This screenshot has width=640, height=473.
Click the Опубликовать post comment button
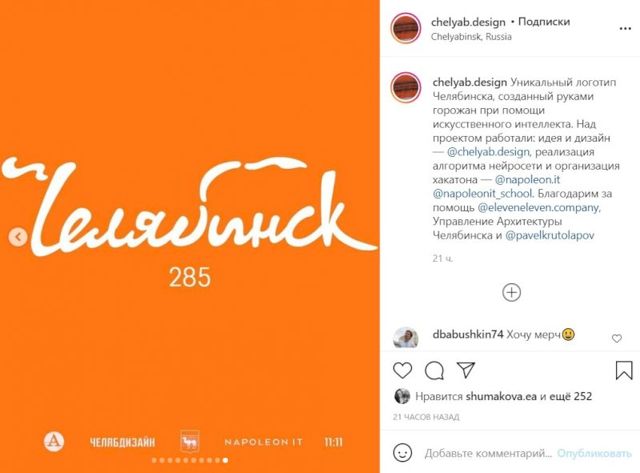coord(594,453)
